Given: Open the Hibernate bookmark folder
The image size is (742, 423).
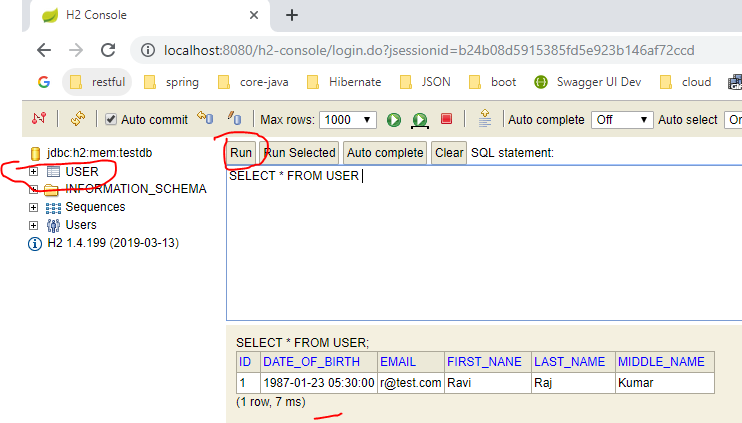Looking at the screenshot, I should click(344, 82).
